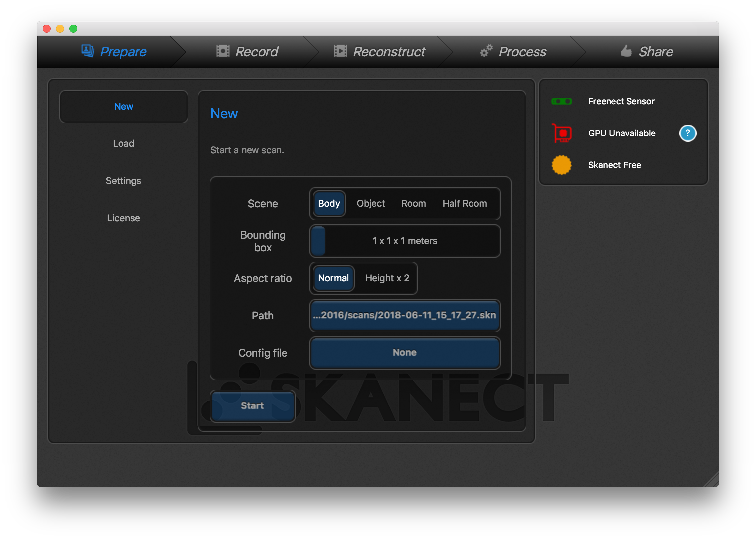Click the Record film-strip icon

pos(223,51)
